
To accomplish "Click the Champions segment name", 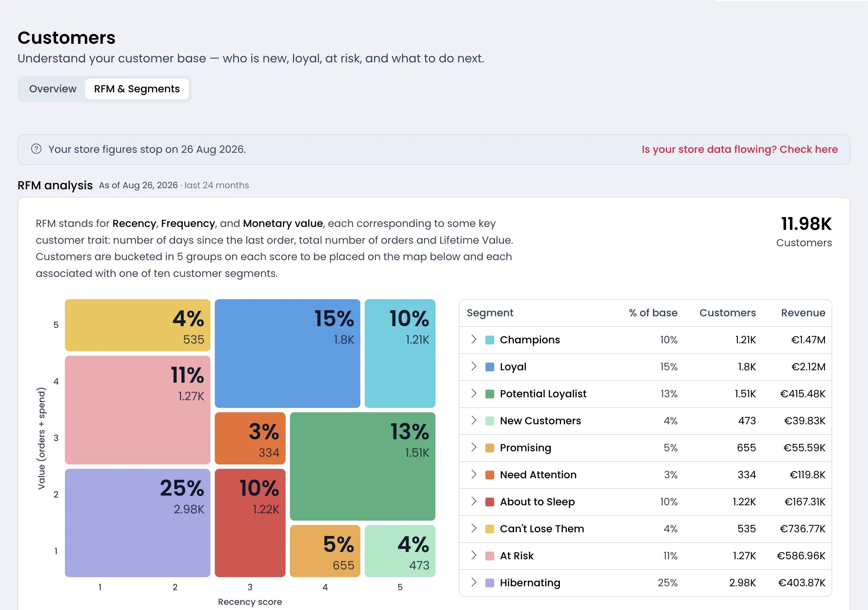I will (530, 340).
